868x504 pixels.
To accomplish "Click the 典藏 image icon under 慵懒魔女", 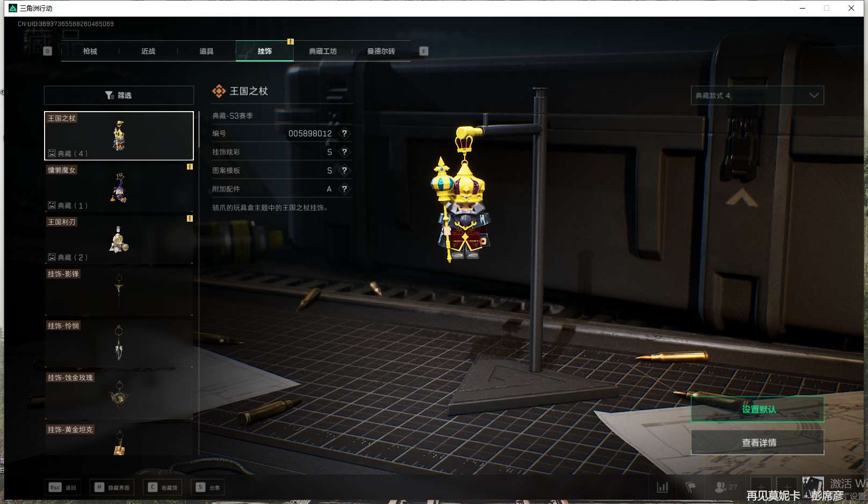I will (x=52, y=205).
